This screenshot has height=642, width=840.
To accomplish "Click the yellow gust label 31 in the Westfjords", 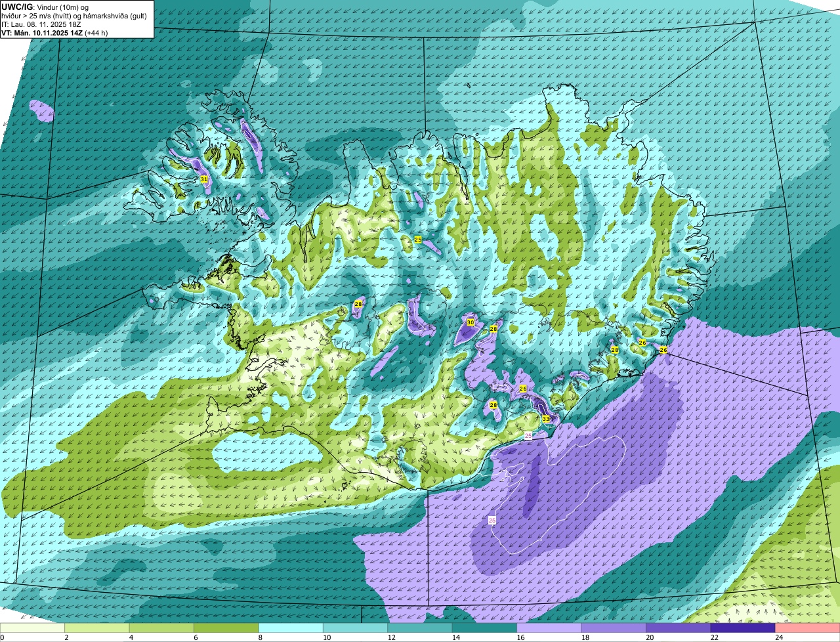I will click(204, 179).
